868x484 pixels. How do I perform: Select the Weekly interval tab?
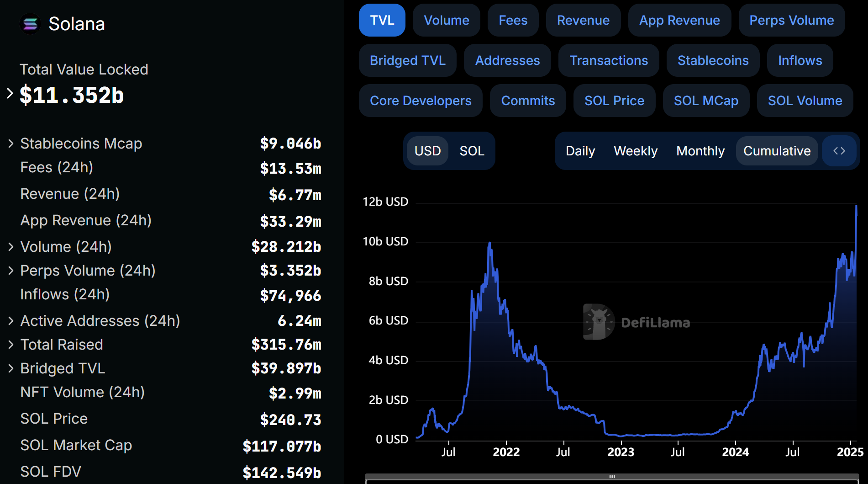click(635, 151)
